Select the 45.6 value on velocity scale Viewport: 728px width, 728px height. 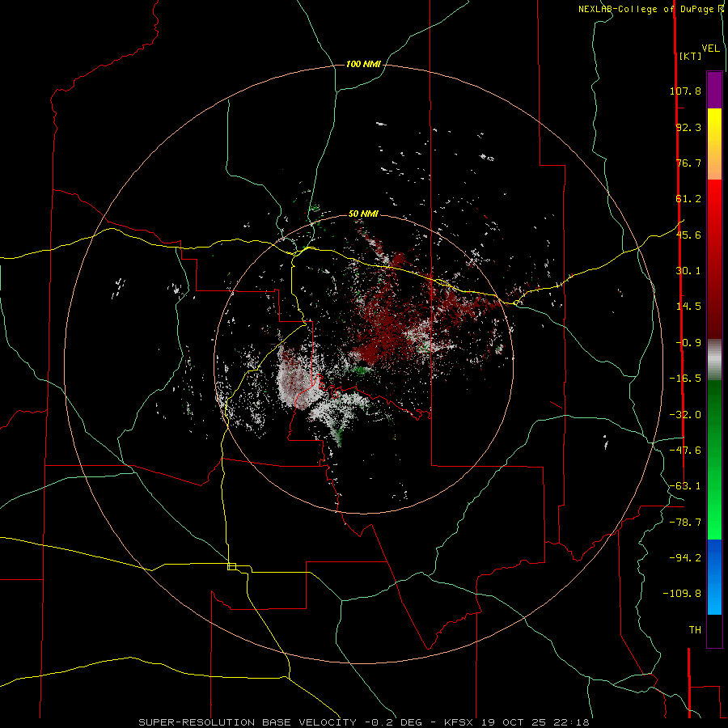[x=688, y=235]
